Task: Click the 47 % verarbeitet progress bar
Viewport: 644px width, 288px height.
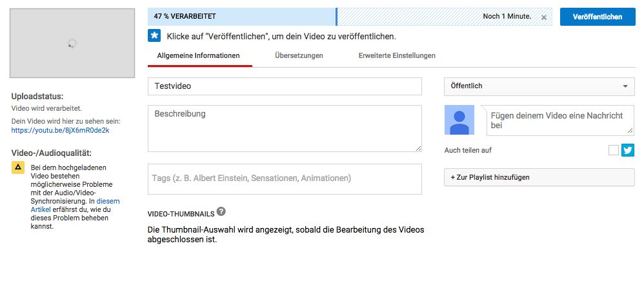Action: (x=242, y=17)
